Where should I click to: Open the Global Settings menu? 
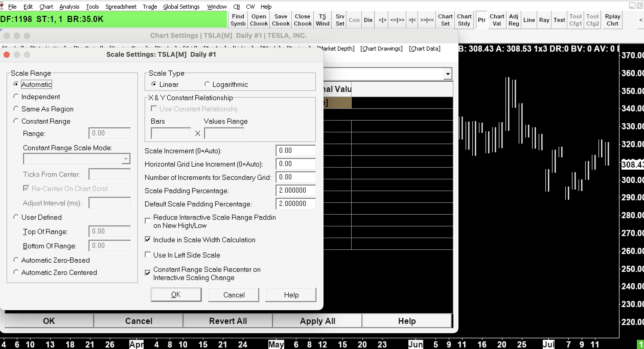tap(181, 7)
